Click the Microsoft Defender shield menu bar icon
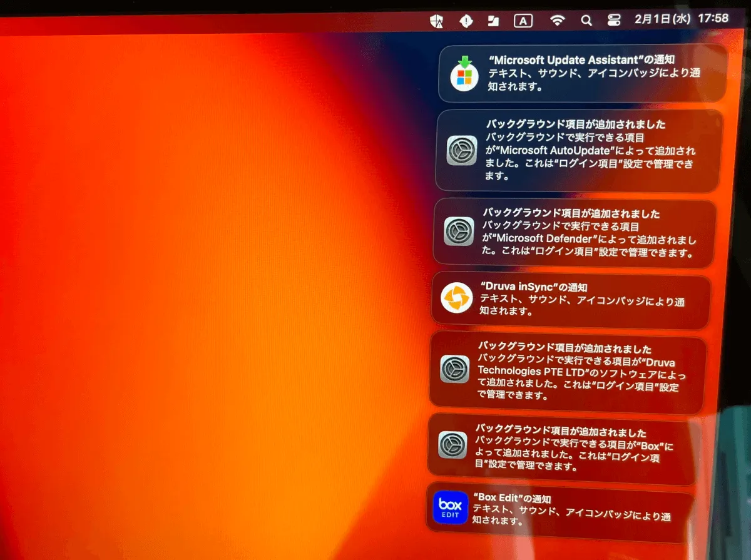 pos(437,21)
